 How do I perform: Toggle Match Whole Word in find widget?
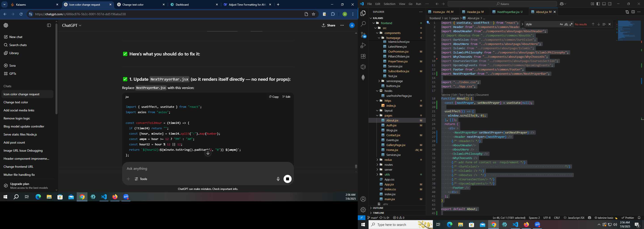tap(566, 24)
